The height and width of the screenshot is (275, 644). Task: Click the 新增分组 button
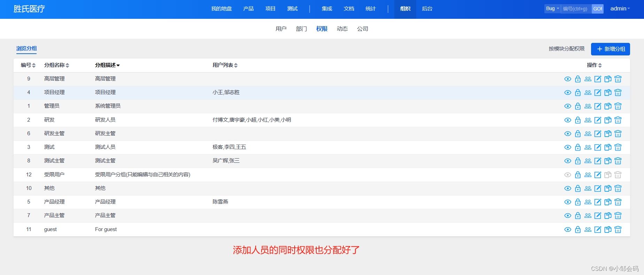tap(610, 49)
